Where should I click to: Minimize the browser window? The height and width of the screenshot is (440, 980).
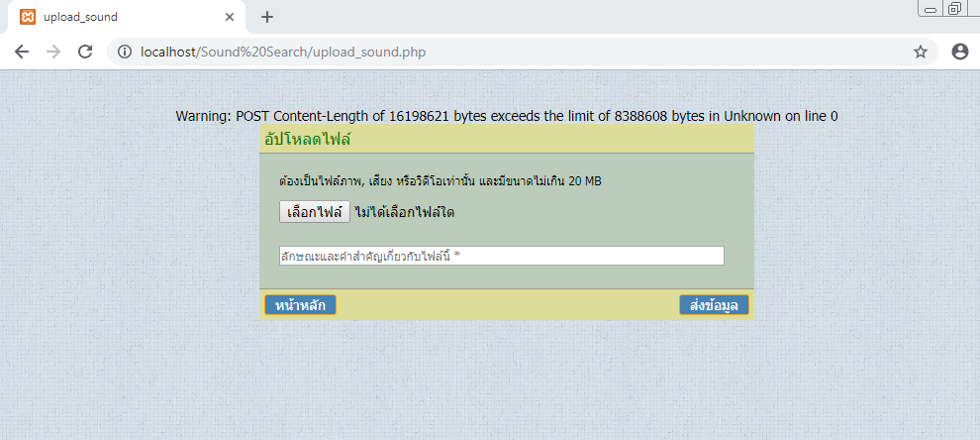click(x=931, y=9)
